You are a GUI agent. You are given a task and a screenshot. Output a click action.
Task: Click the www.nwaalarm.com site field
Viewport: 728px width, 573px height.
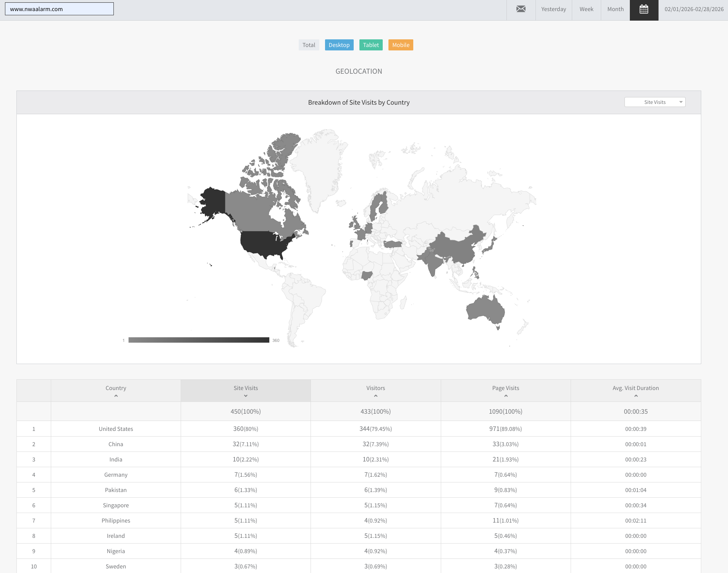59,9
